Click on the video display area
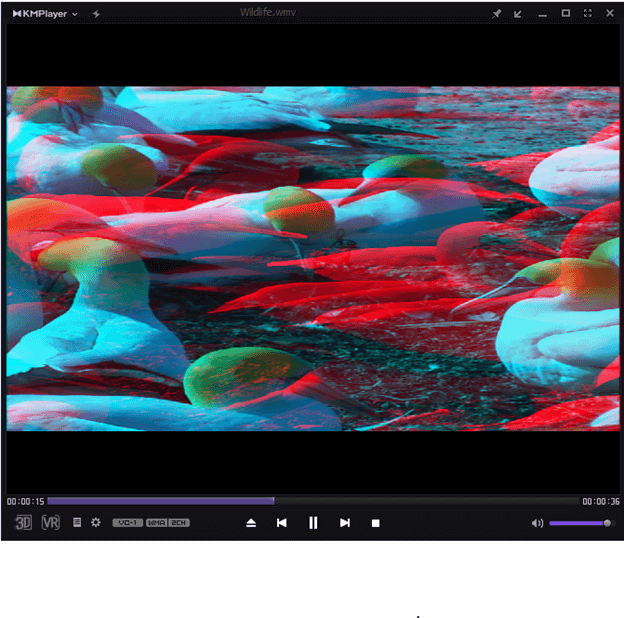 pyautogui.click(x=313, y=259)
